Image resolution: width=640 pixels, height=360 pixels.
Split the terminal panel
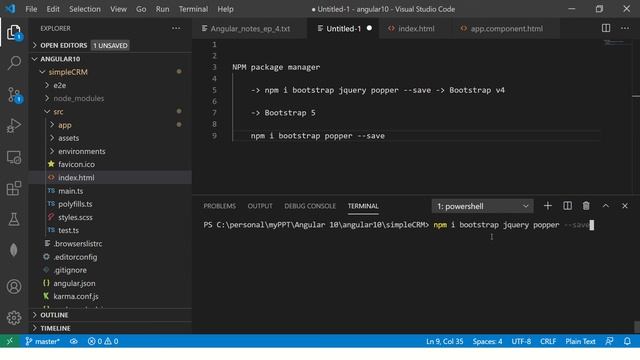pyautogui.click(x=567, y=206)
